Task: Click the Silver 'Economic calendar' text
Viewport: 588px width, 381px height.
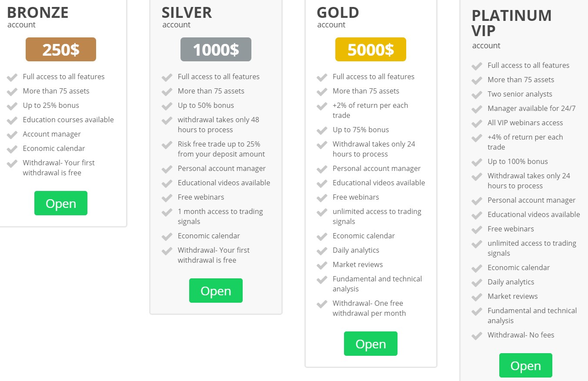Action: (209, 236)
